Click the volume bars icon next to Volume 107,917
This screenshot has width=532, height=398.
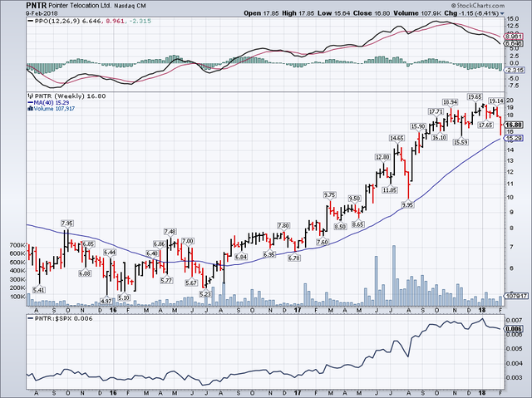click(30, 109)
